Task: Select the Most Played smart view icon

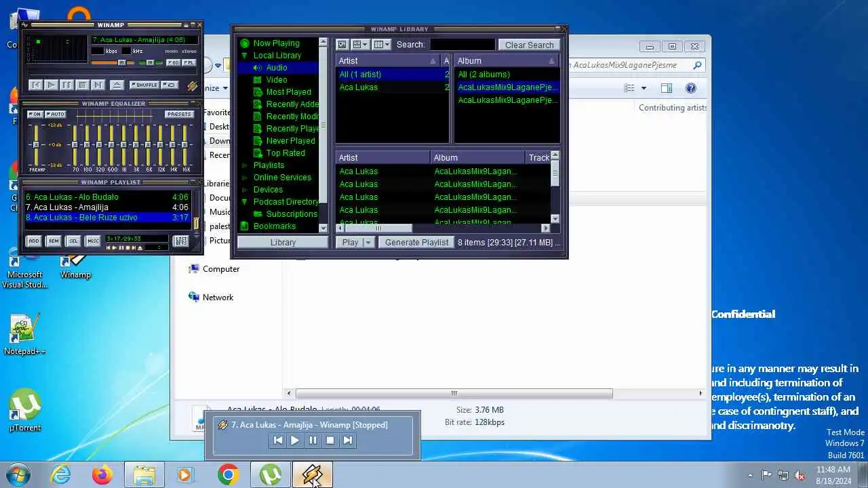Action: pyautogui.click(x=258, y=92)
